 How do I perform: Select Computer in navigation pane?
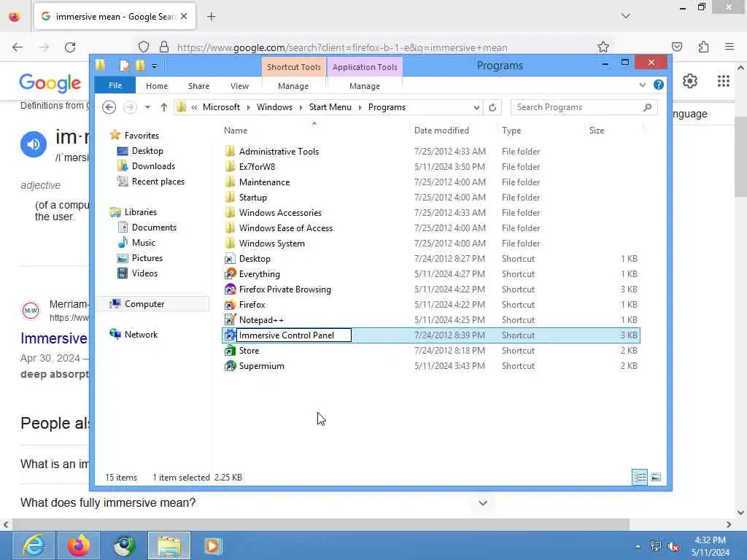point(144,304)
